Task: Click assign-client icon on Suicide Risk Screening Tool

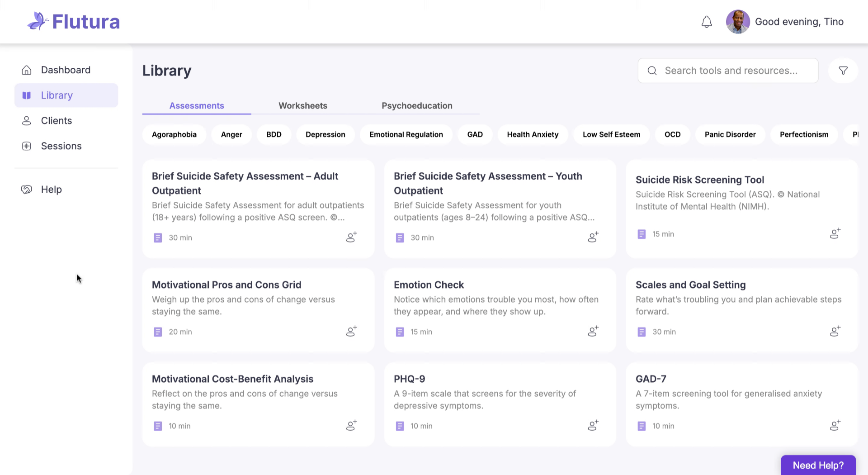Action: 835,234
